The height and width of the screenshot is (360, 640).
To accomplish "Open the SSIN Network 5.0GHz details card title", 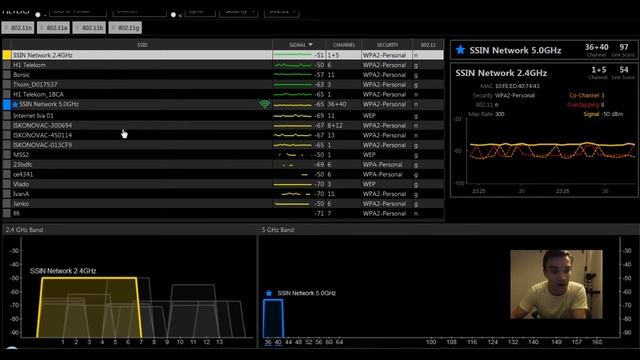I will coord(515,50).
